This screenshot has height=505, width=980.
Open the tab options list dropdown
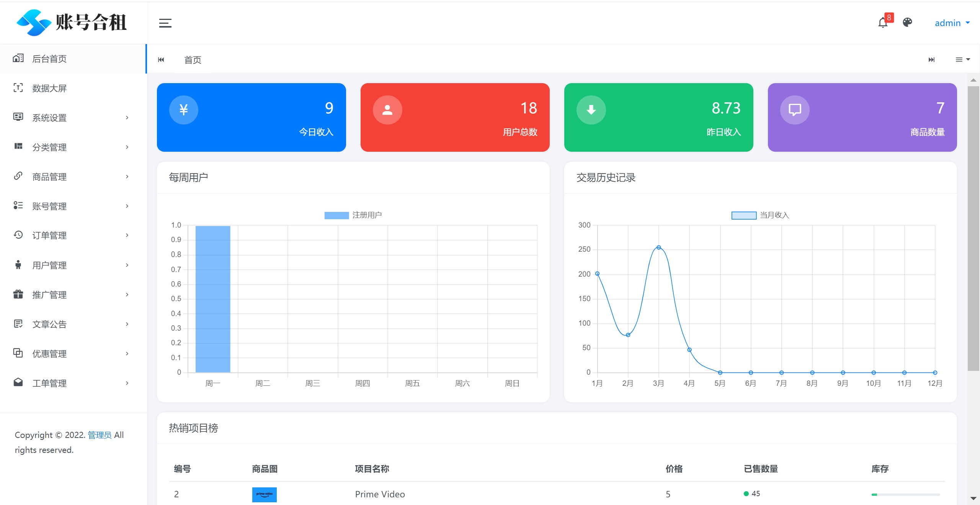tap(963, 59)
